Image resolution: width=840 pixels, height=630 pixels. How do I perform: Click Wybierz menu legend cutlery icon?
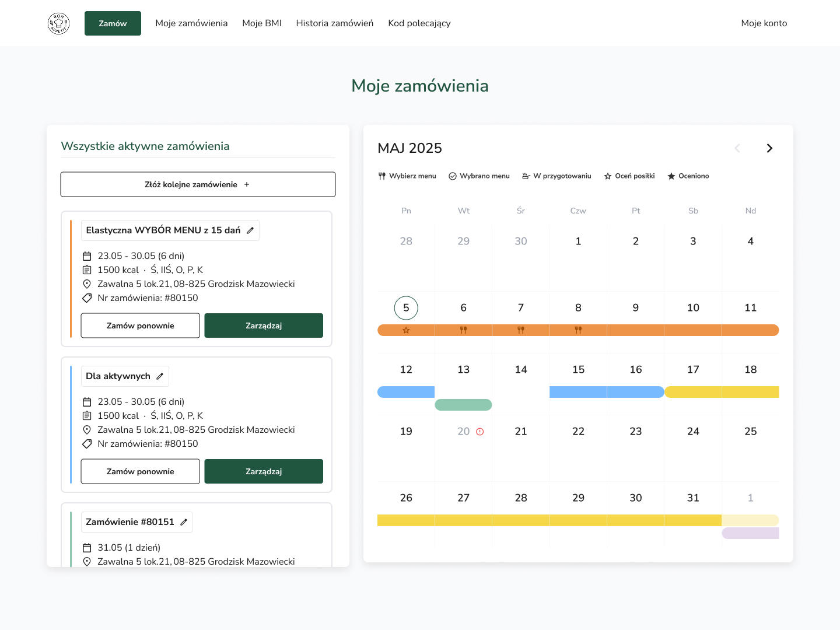382,176
